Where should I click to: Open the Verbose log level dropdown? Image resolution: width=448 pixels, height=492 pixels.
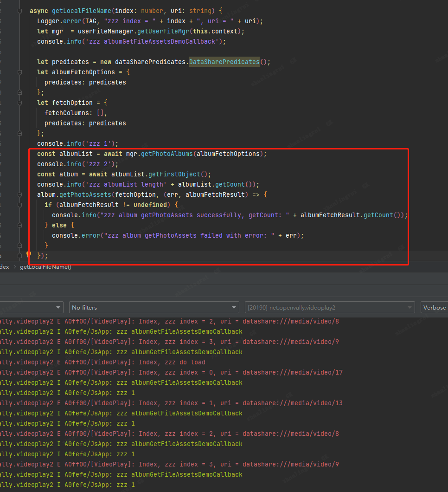[434, 307]
